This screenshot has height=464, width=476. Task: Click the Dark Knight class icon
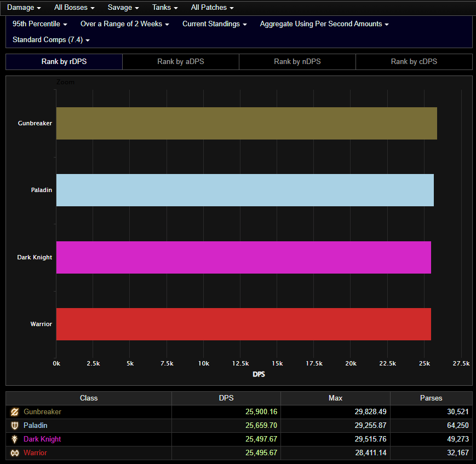pyautogui.click(x=15, y=439)
